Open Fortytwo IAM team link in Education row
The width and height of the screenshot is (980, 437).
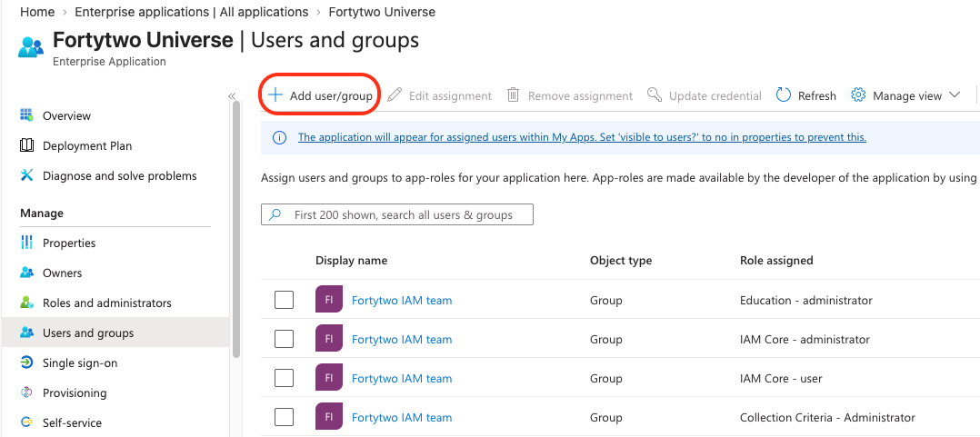(x=402, y=301)
